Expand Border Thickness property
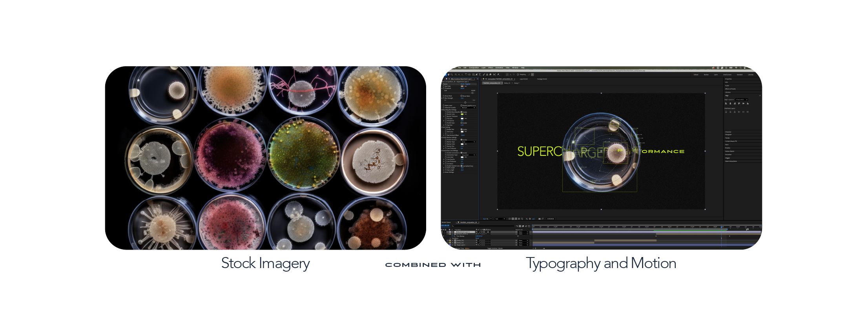868x334 pixels. click(444, 116)
